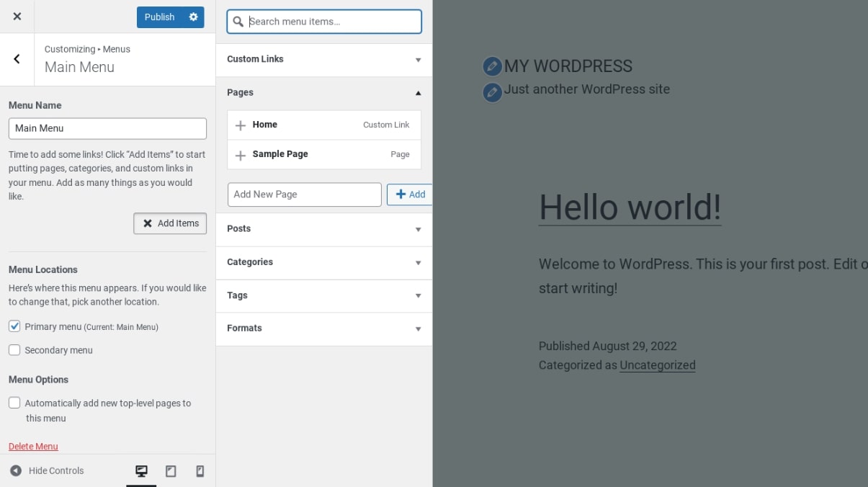Add Sample Page to the menu
The height and width of the screenshot is (487, 868).
(241, 155)
